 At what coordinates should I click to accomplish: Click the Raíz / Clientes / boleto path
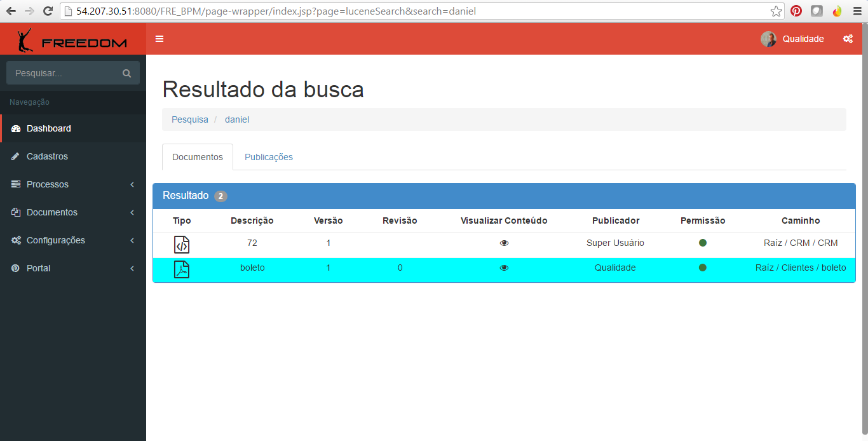click(x=801, y=268)
